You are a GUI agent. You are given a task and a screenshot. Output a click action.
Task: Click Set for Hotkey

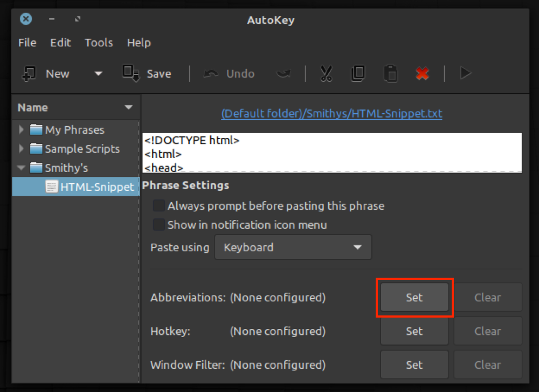point(414,331)
